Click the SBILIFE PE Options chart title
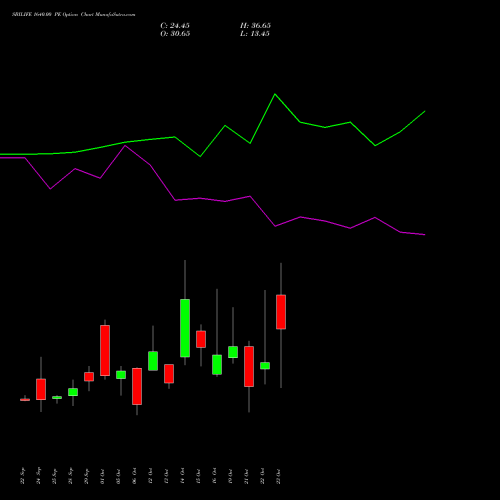The height and width of the screenshot is (500, 500). pyautogui.click(x=74, y=14)
